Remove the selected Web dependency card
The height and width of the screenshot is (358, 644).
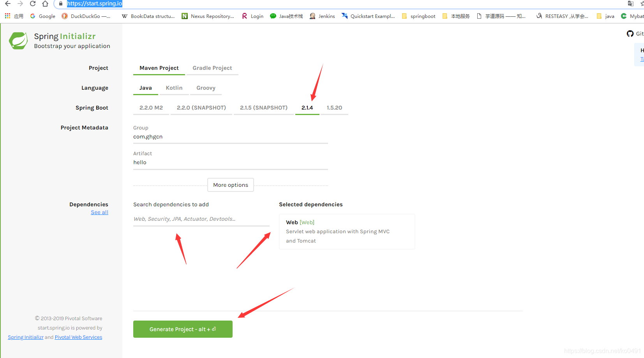point(347,232)
